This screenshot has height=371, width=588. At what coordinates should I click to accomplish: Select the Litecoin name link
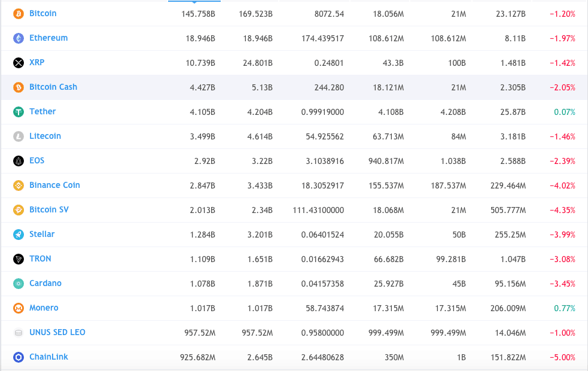(45, 136)
